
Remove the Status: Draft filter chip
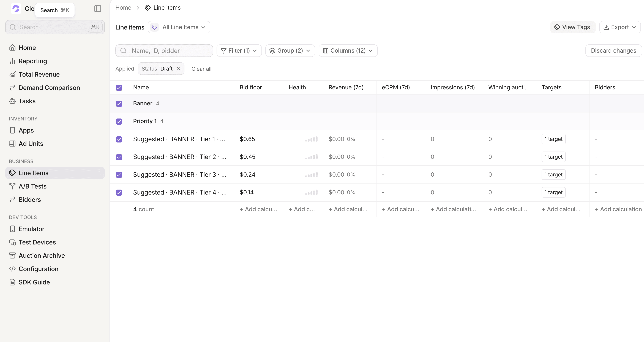(179, 69)
